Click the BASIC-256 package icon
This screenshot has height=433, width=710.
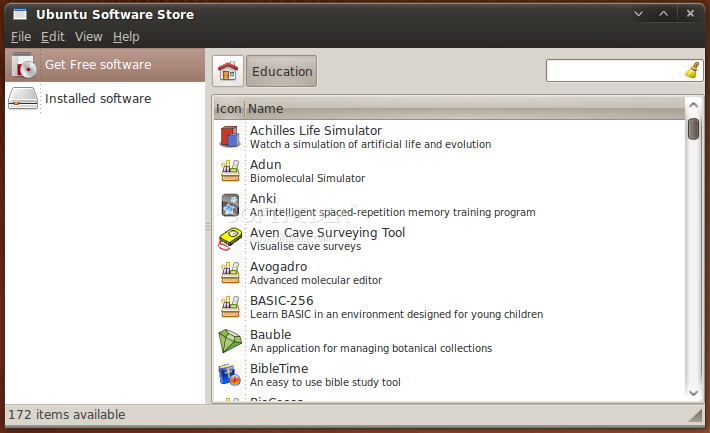click(230, 307)
